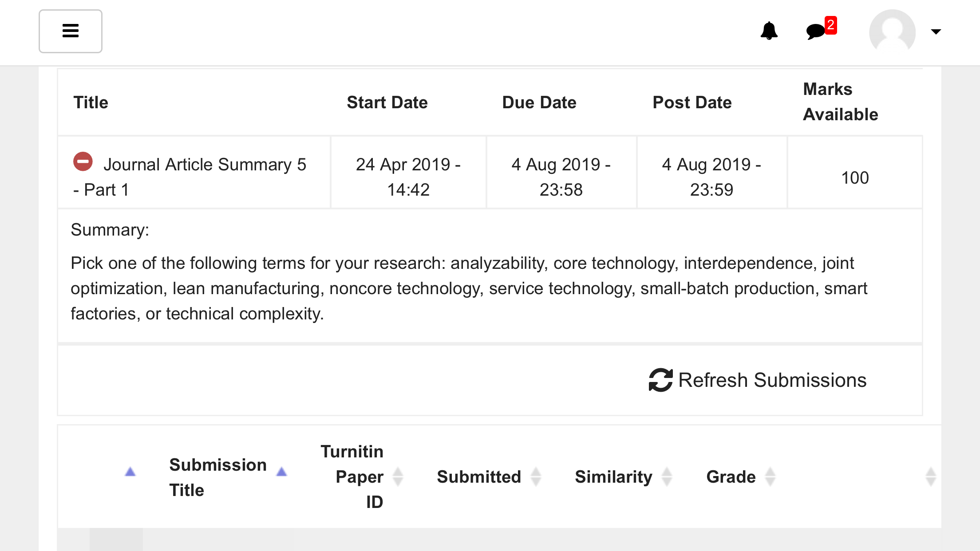Click the user profile avatar
Viewport: 980px width, 551px height.
[892, 31]
